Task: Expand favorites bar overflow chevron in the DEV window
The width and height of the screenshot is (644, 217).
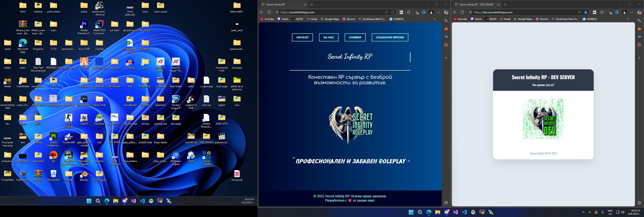Action: (x=627, y=19)
